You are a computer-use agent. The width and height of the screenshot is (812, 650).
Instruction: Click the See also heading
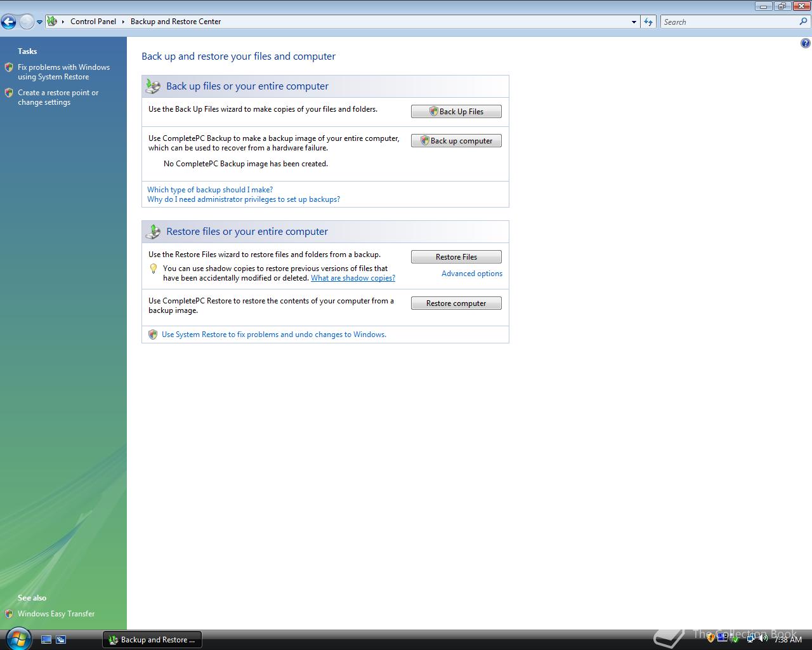(32, 598)
